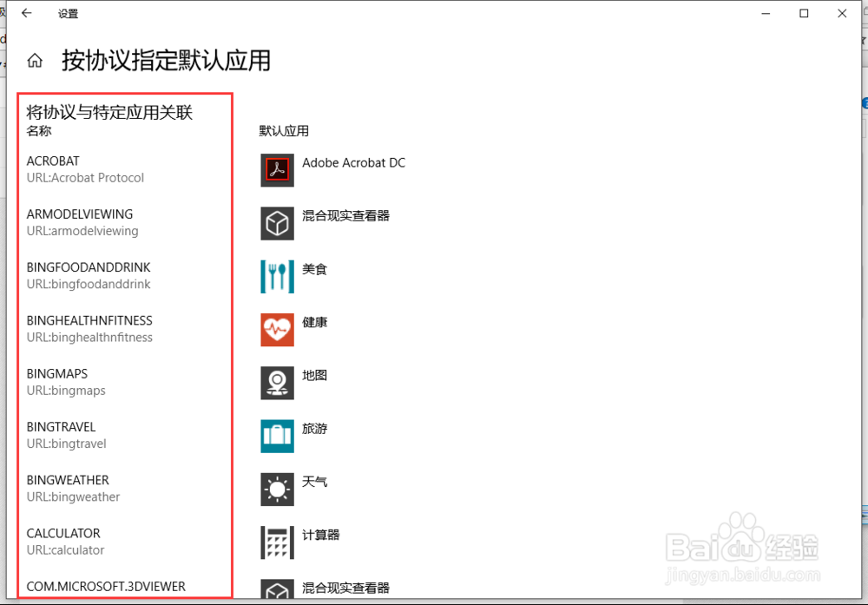Click the cube icon for ARMODELVIEWING protocol

tap(278, 223)
